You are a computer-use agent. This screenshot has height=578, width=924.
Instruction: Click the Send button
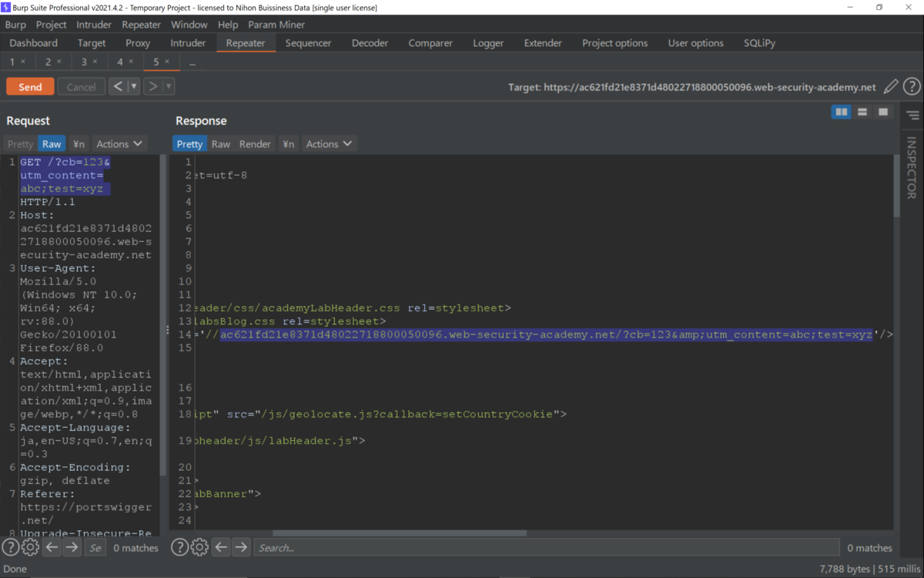30,86
